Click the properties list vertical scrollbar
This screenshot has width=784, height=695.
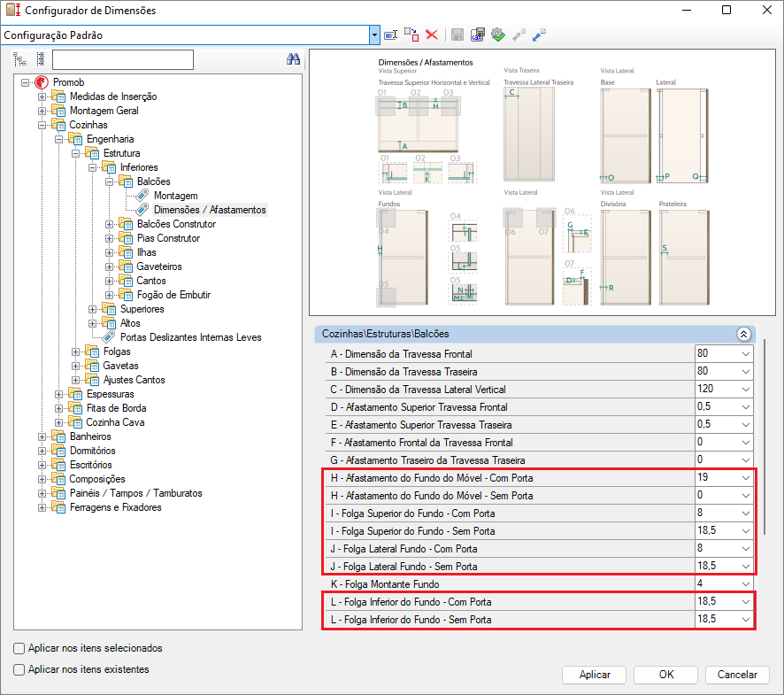tap(765, 436)
